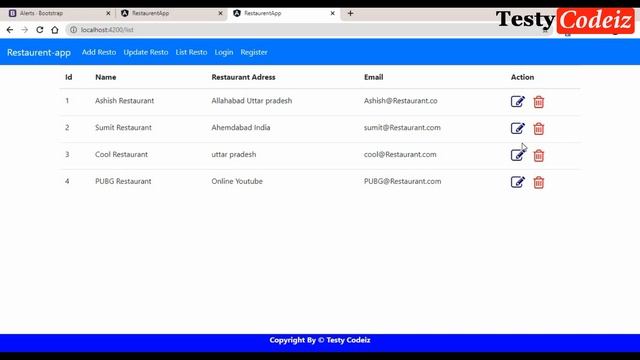This screenshot has width=640, height=360.
Task: Select the Allahabad Uttar pradesh address cell
Action: click(x=251, y=101)
